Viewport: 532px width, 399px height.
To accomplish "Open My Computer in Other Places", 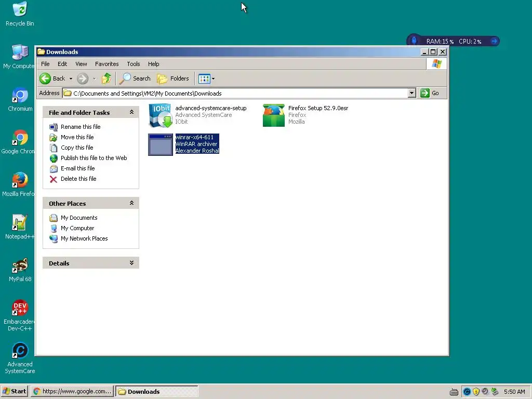I will click(77, 229).
